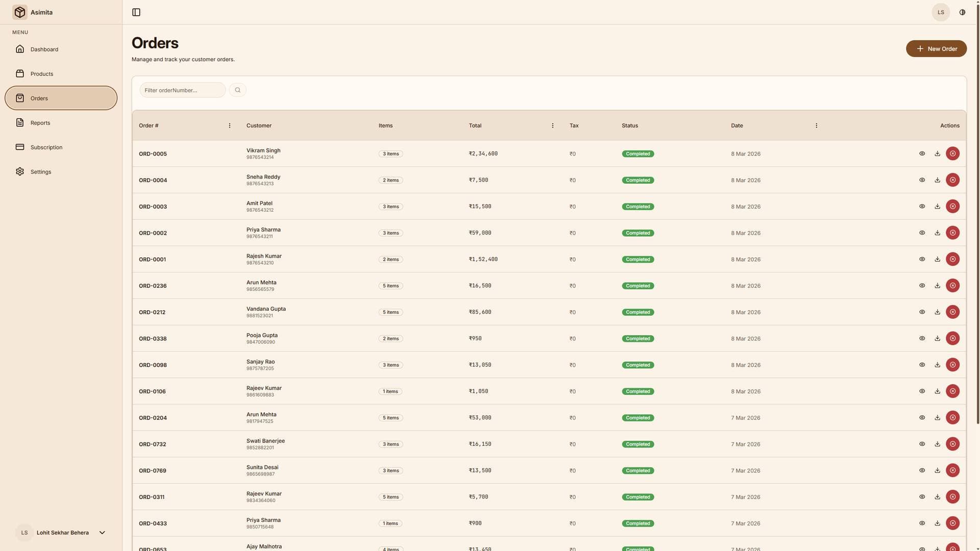This screenshot has height=551, width=980.
Task: Click the search icon next to filter field
Action: 237,90
